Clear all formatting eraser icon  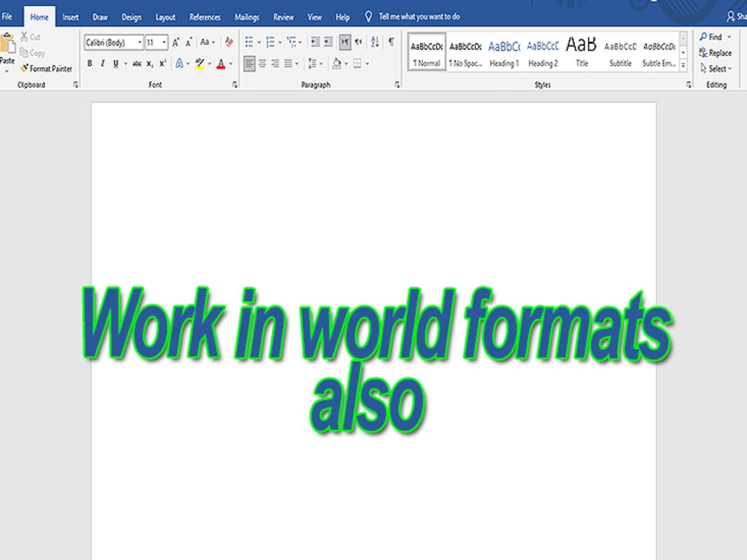pyautogui.click(x=229, y=42)
